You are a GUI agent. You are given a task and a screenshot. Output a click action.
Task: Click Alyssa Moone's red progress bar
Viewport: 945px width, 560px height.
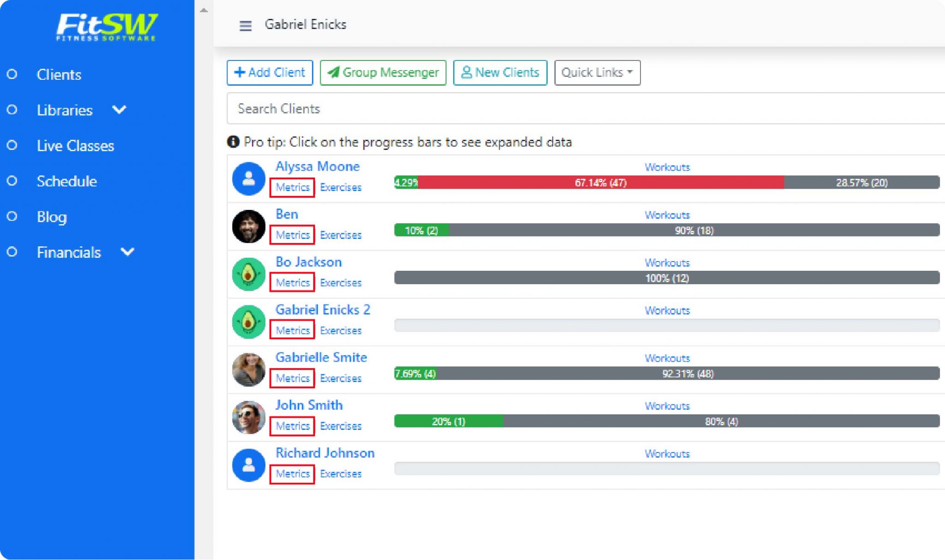click(x=600, y=182)
